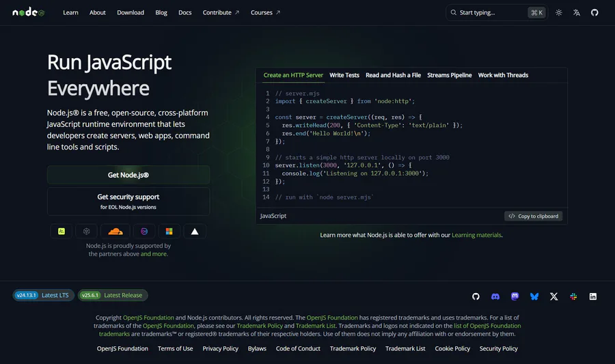Open the purple circular partner logo

click(x=144, y=232)
